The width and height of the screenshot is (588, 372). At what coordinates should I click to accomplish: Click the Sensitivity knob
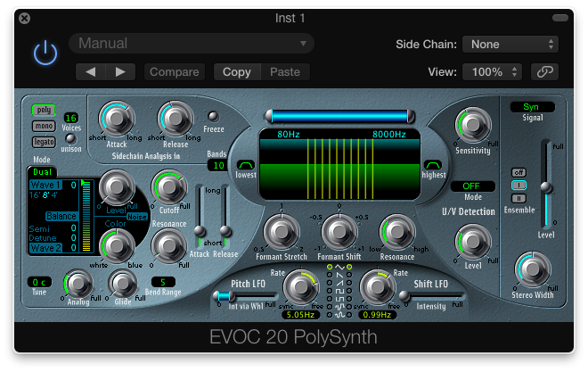click(473, 126)
